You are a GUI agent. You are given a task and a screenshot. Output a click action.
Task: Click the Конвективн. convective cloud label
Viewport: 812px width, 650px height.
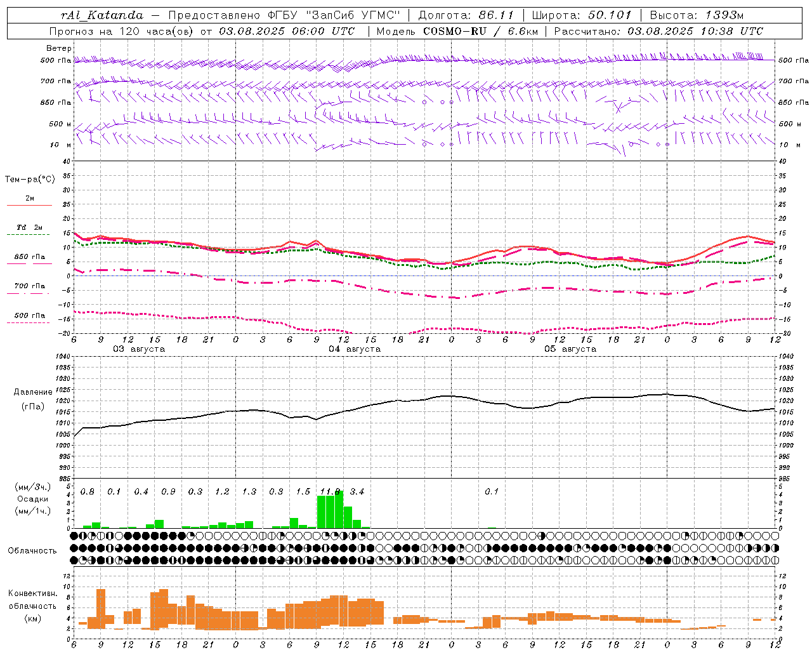[x=32, y=594]
